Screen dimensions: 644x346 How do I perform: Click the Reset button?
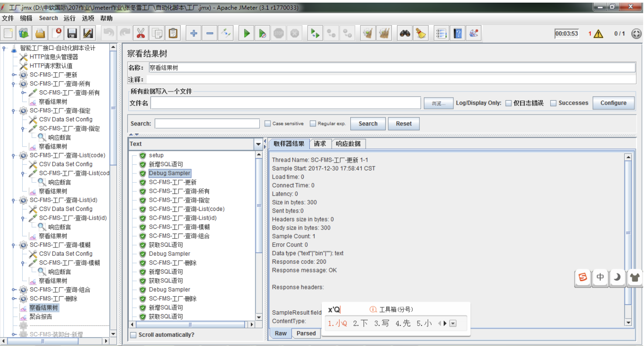pos(404,124)
